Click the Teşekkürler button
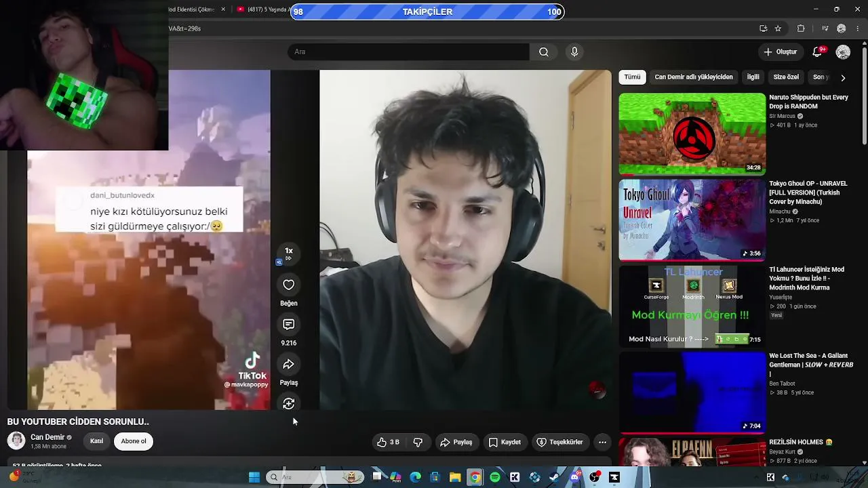This screenshot has height=488, width=868. click(x=560, y=442)
